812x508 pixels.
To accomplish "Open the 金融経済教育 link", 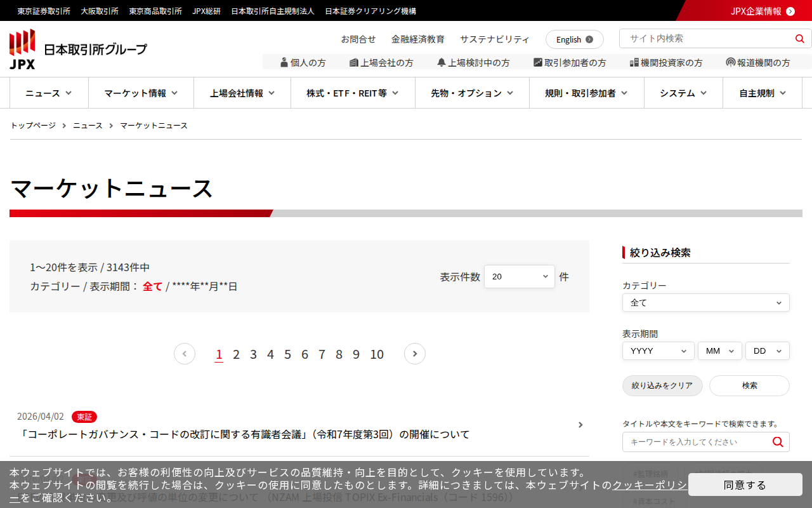I will pos(418,39).
